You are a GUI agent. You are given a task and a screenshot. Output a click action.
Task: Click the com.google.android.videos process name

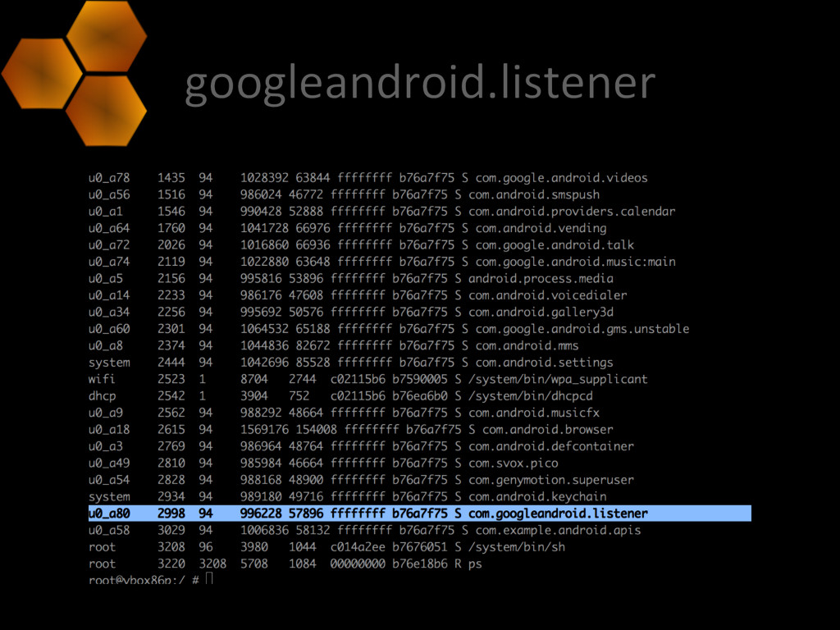[561, 178]
